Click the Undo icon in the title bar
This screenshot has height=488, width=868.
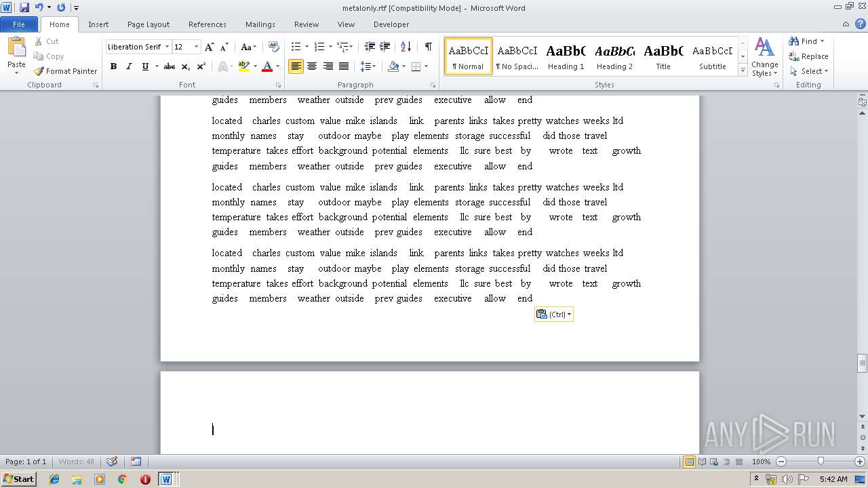(x=39, y=7)
